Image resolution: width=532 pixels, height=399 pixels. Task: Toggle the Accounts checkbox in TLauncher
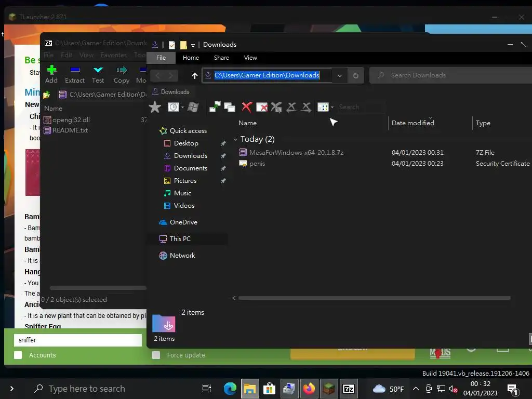coord(18,355)
